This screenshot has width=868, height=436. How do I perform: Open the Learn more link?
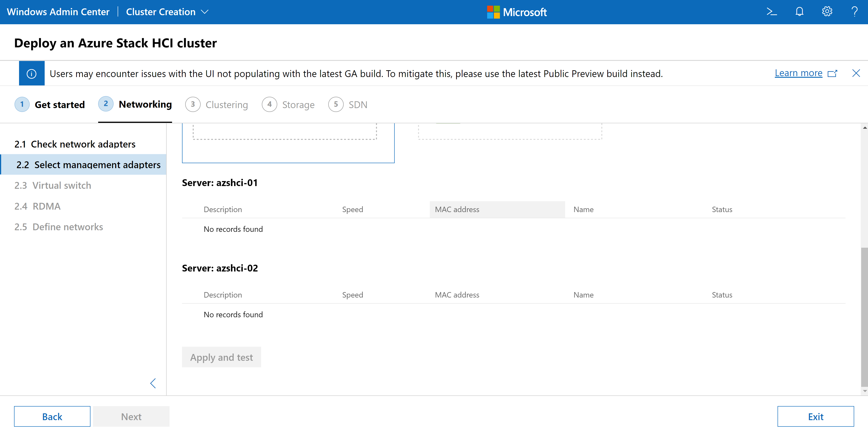pos(798,73)
